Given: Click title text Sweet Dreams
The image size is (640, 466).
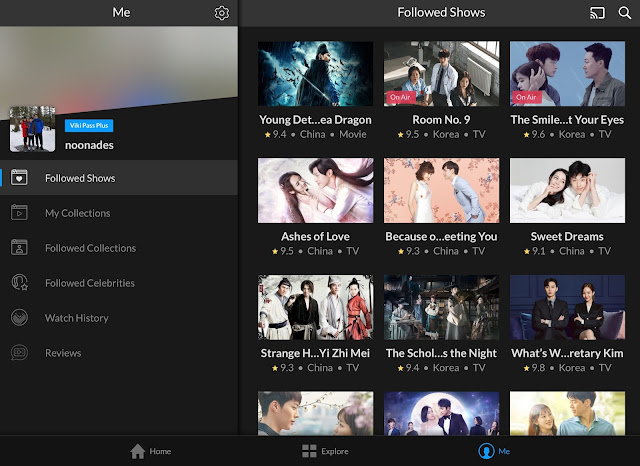Looking at the screenshot, I should (567, 236).
